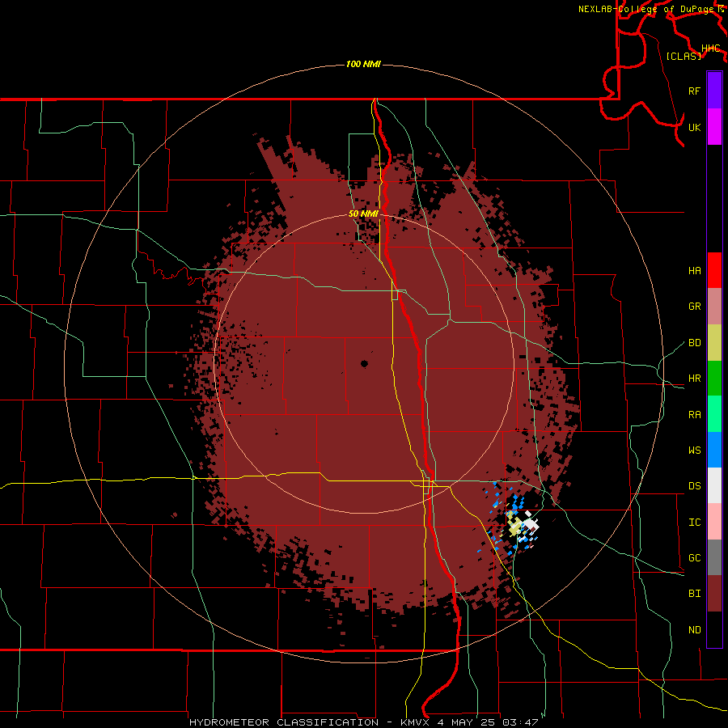The width and height of the screenshot is (728, 728).
Task: Click the blue WS legend swatch
Action: 714,450
